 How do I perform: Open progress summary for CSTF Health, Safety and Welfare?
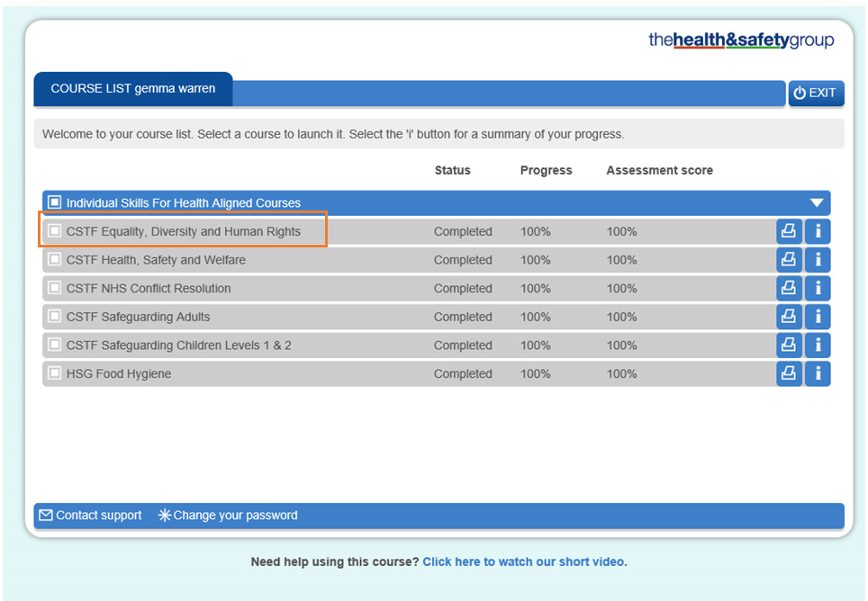[818, 259]
